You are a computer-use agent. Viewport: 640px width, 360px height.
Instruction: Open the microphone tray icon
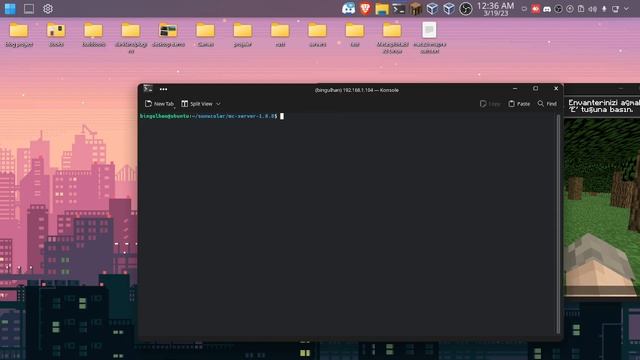pos(604,9)
